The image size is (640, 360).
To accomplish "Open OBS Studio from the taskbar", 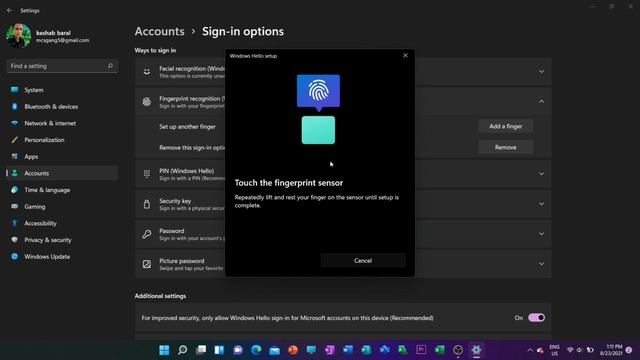I will click(458, 350).
